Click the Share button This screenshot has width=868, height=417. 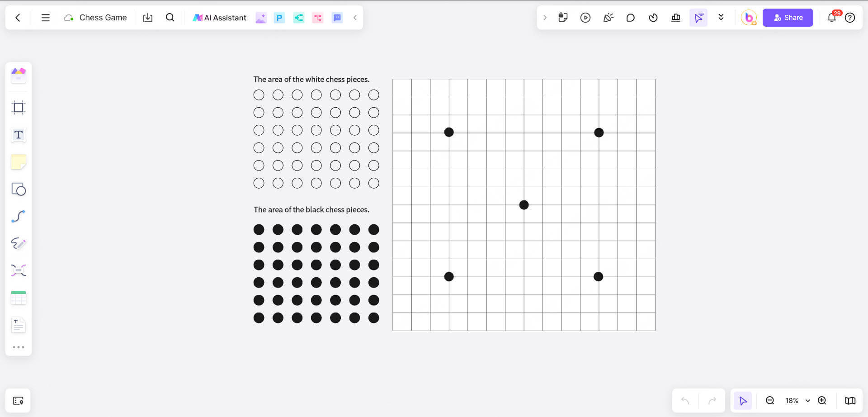tap(788, 18)
